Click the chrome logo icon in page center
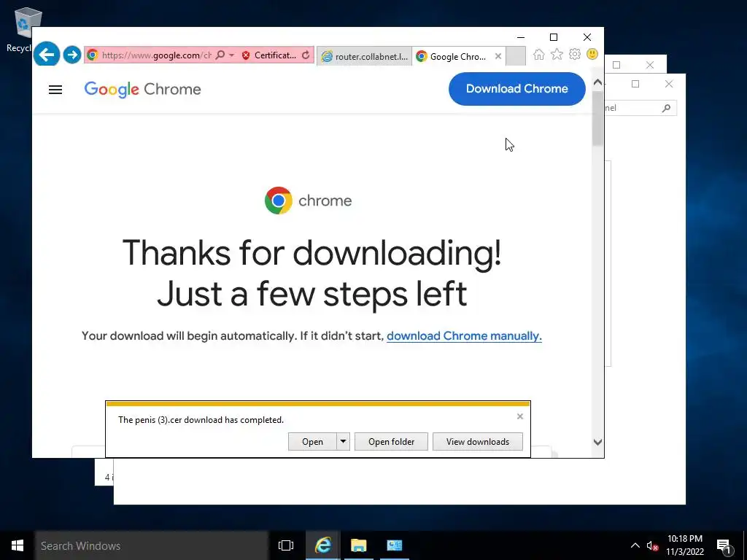Image resolution: width=747 pixels, height=560 pixels. [x=278, y=201]
